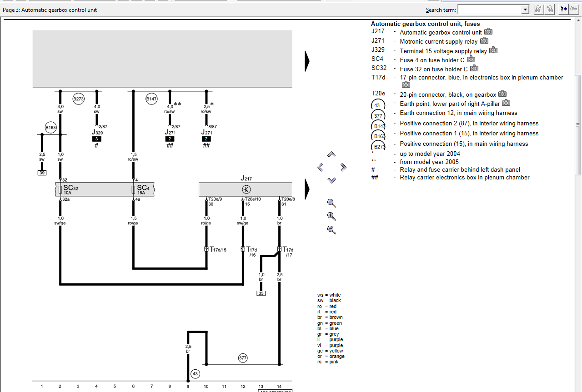This screenshot has width=582, height=392.
Task: Open photo for J271 Motronic current supply relay
Action: [x=484, y=41]
